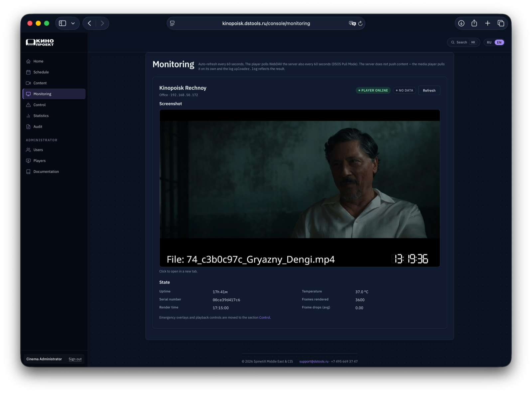Viewport: 532px width, 394px height.
Task: Click the Safari sidebar toggle icon
Action: [63, 23]
